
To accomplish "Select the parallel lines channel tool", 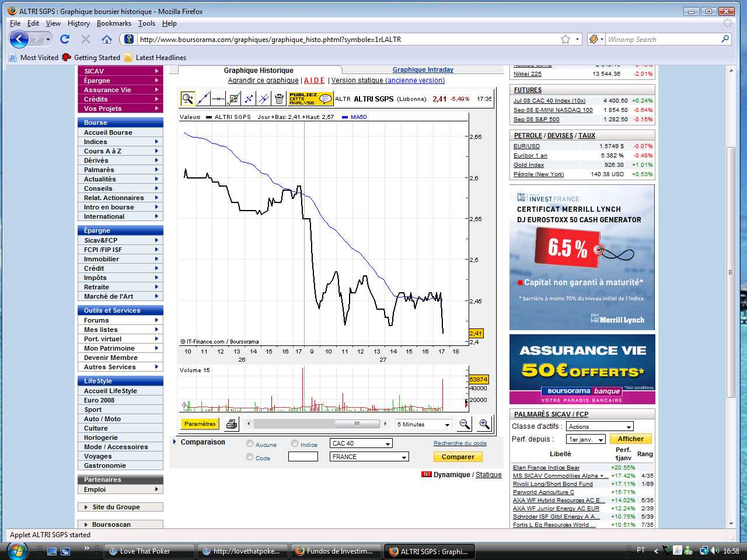I will click(264, 99).
